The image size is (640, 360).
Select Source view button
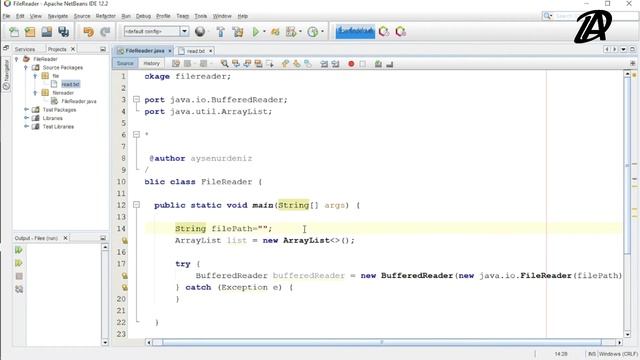(125, 63)
